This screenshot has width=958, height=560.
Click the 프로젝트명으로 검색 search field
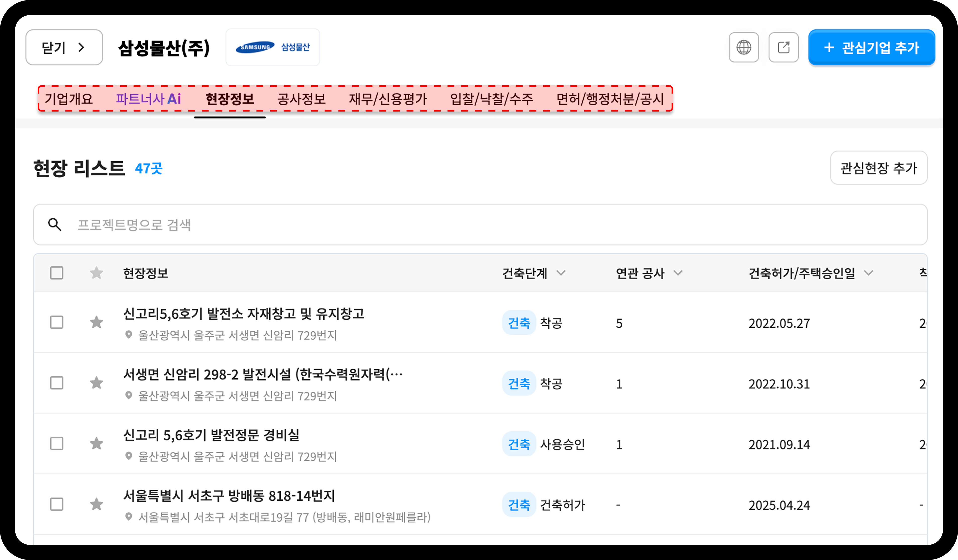pos(480,225)
